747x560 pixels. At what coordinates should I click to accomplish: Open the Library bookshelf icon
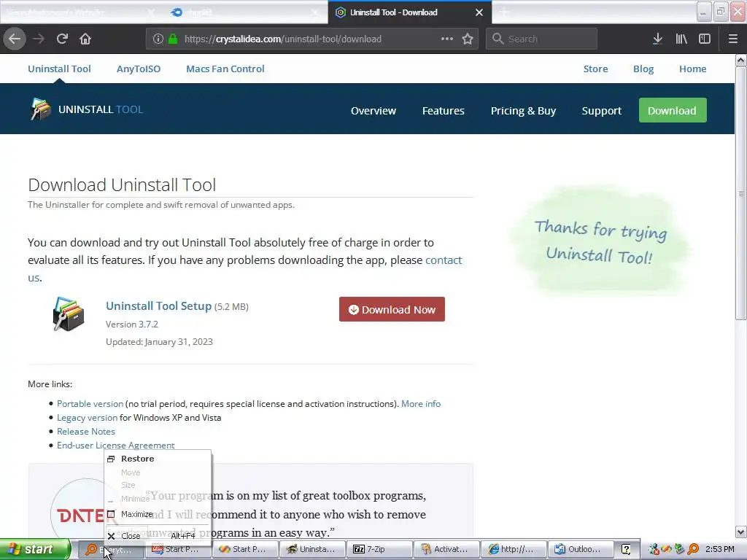(x=681, y=39)
